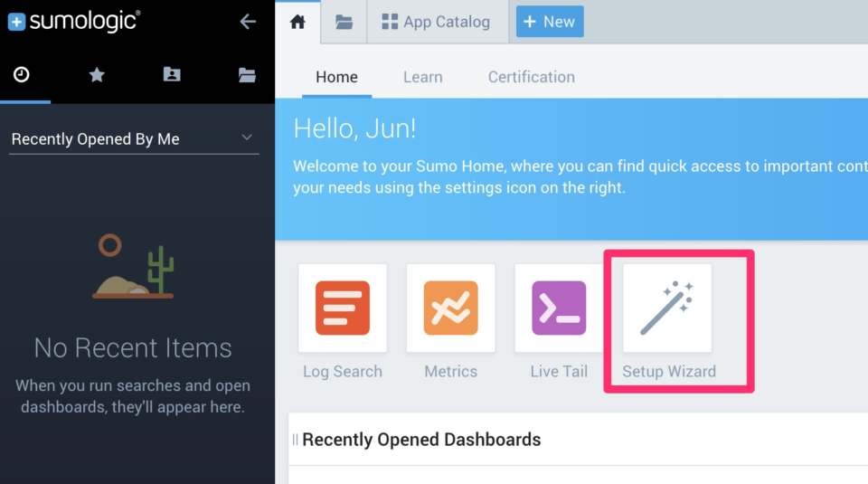Viewport: 868px width, 484px height.
Task: Click the Live Tail label
Action: 559,372
